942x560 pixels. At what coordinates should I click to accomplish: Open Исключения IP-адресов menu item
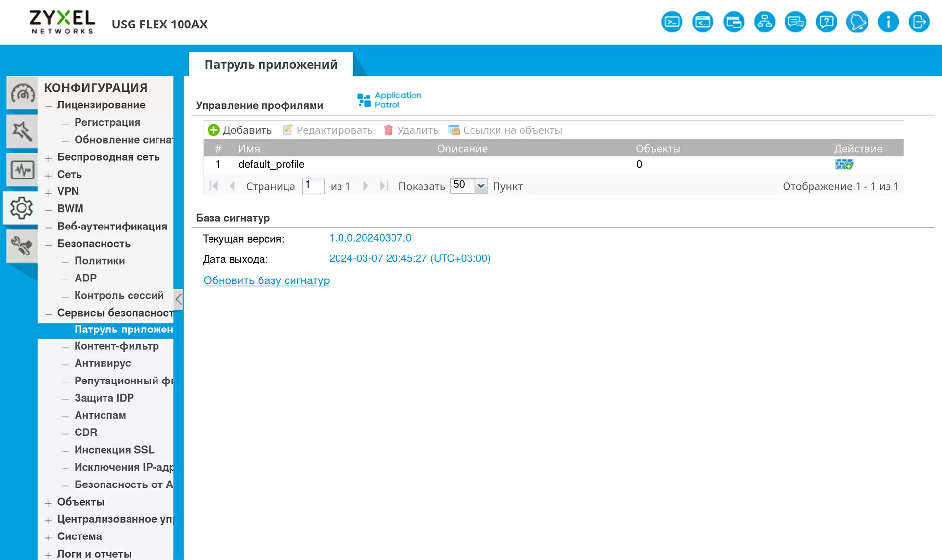124,467
